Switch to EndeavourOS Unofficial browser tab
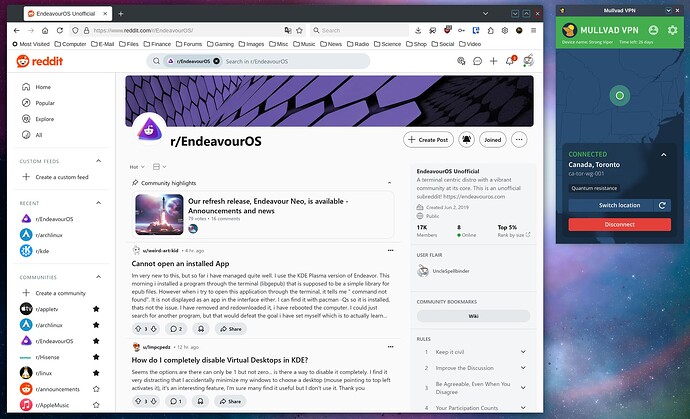 click(x=67, y=14)
